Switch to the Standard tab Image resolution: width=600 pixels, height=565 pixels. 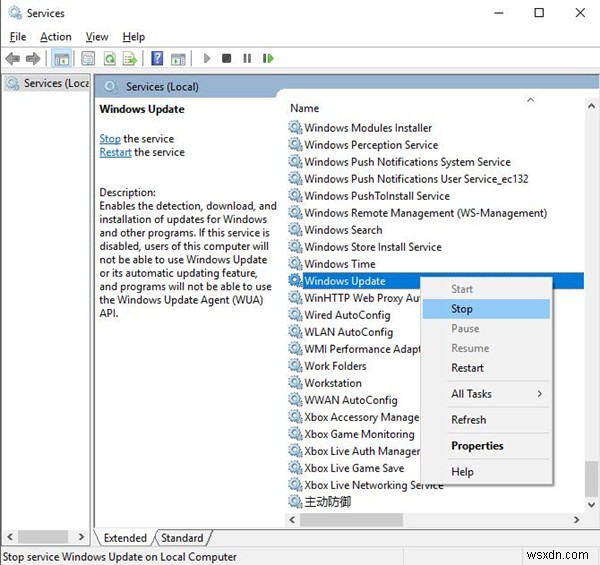click(182, 538)
